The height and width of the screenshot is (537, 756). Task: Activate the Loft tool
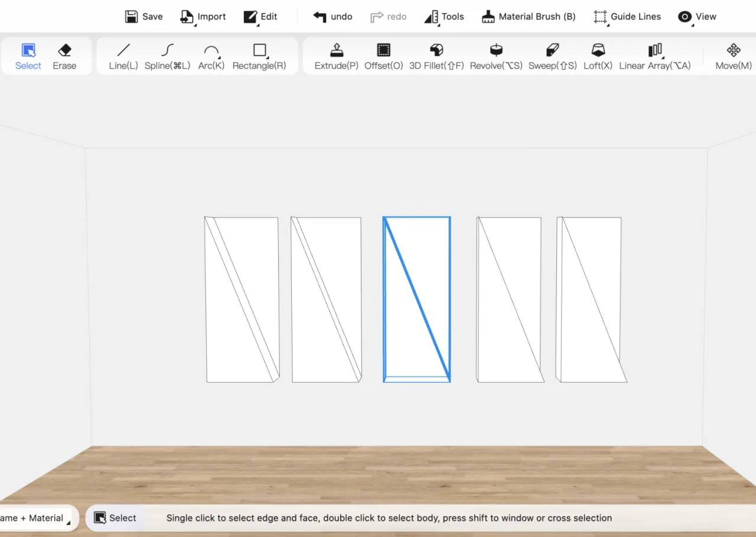(598, 50)
